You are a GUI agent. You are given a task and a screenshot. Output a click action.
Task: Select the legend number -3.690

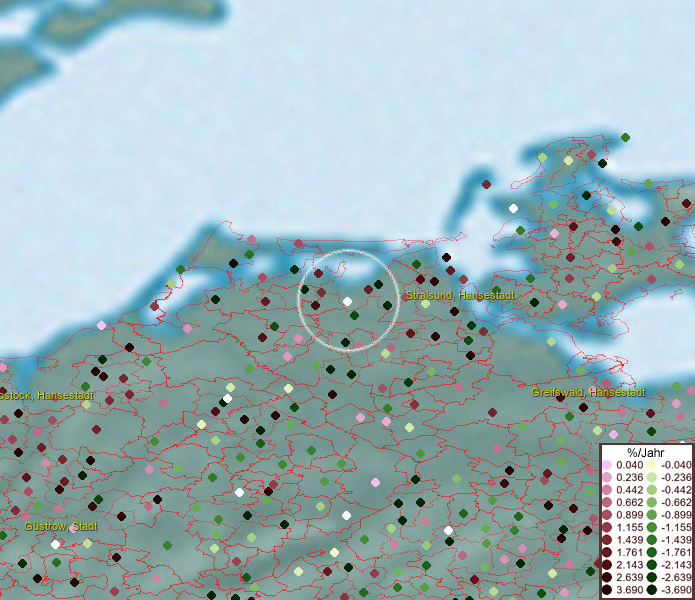tap(676, 590)
